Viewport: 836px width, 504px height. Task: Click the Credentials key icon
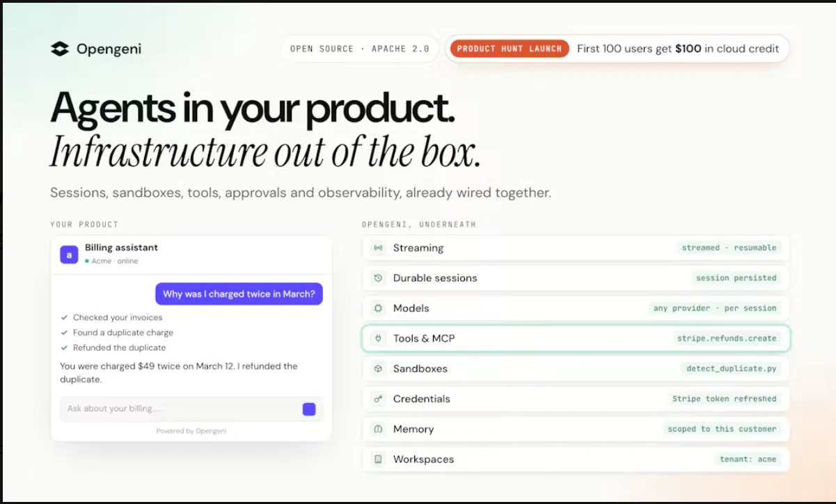tap(378, 399)
